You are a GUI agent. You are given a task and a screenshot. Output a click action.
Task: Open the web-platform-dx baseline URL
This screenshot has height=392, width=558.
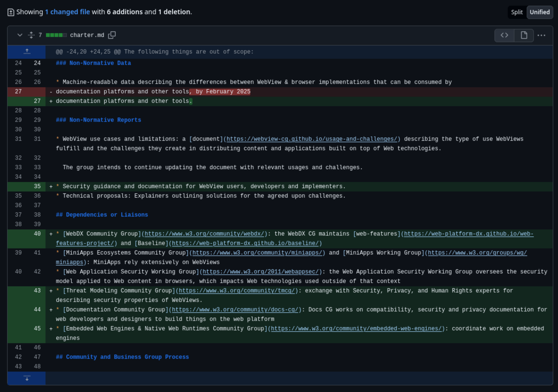click(245, 243)
